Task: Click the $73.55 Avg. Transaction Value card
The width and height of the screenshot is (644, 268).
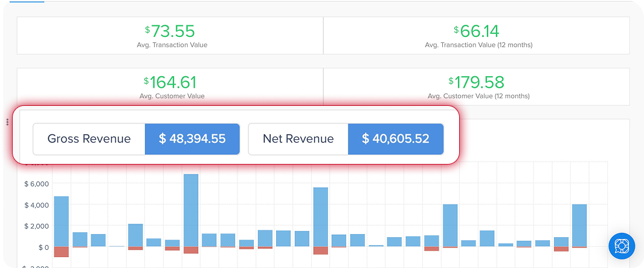Action: coord(170,36)
